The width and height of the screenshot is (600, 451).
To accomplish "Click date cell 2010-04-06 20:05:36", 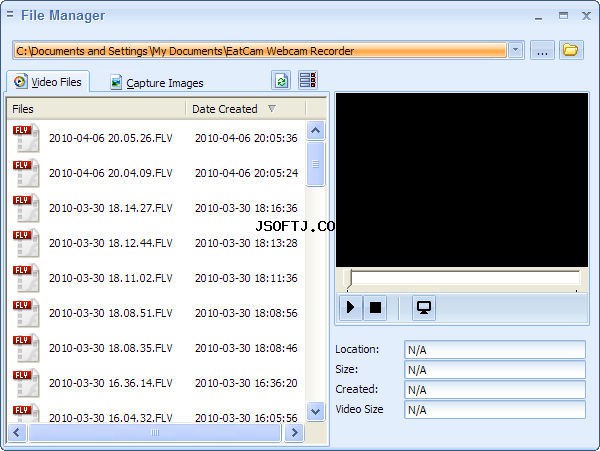I will (246, 138).
